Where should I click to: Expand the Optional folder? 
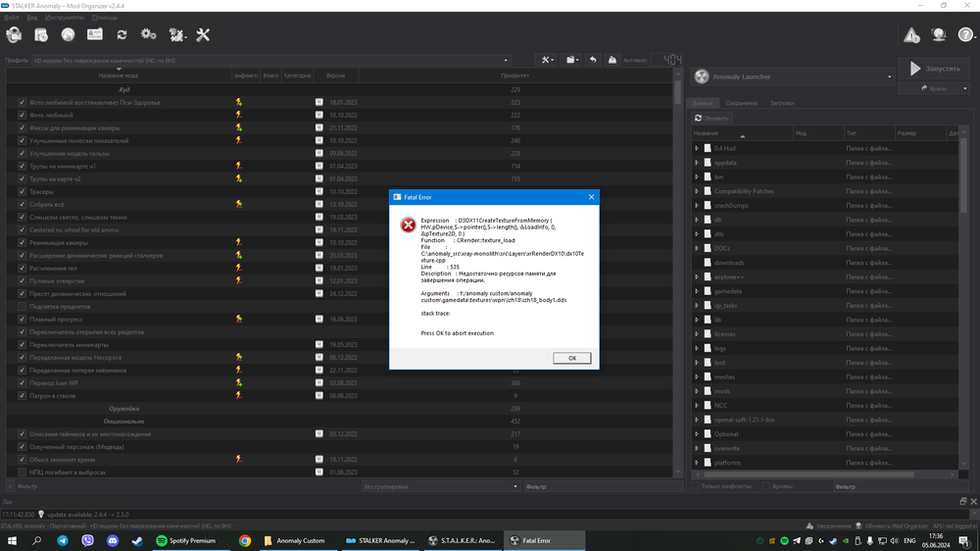point(697,434)
